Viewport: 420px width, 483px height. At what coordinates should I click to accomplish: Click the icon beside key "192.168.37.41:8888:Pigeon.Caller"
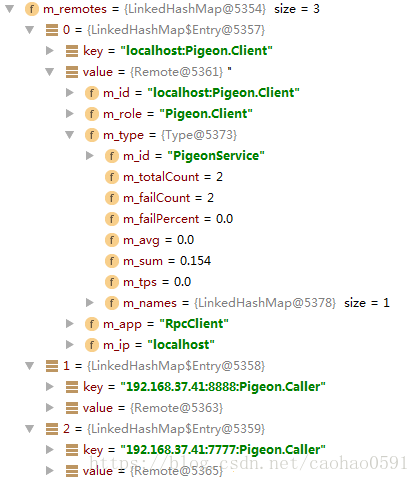click(x=72, y=387)
